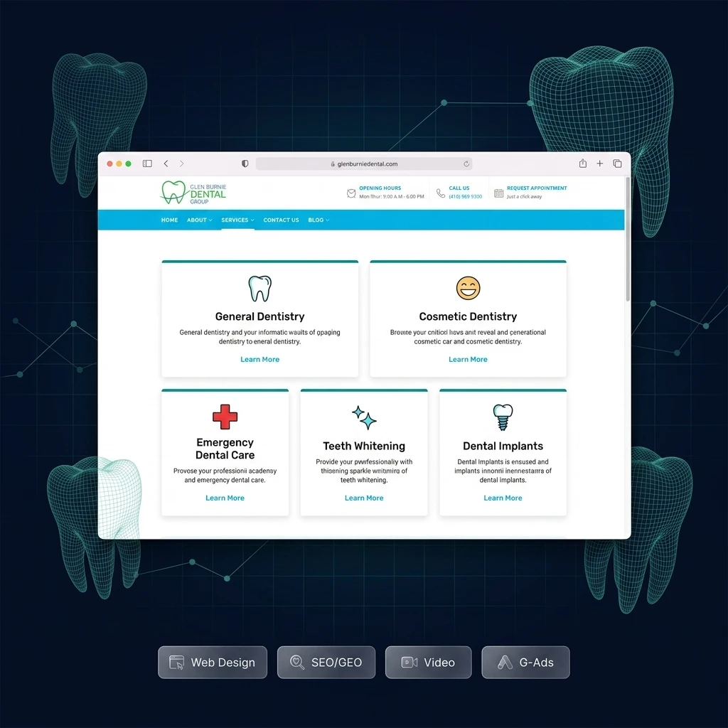Toggle the Safari sidebar icon
The height and width of the screenshot is (728, 728).
click(x=147, y=164)
